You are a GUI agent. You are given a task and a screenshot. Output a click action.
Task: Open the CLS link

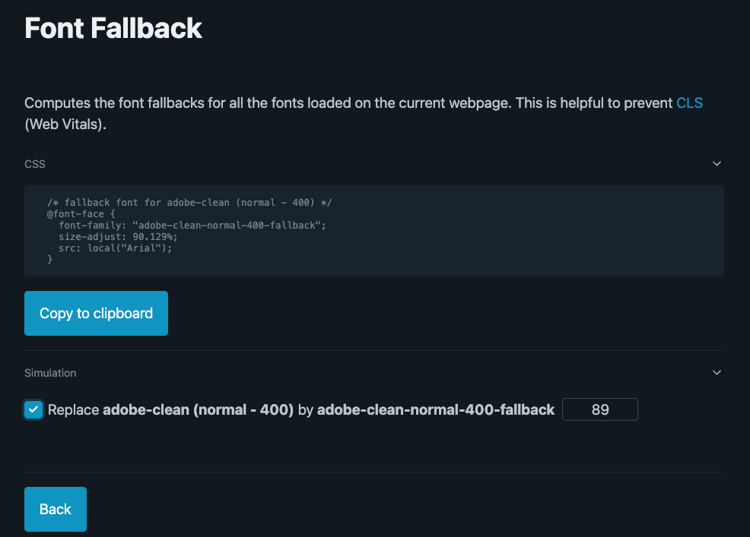click(x=689, y=103)
